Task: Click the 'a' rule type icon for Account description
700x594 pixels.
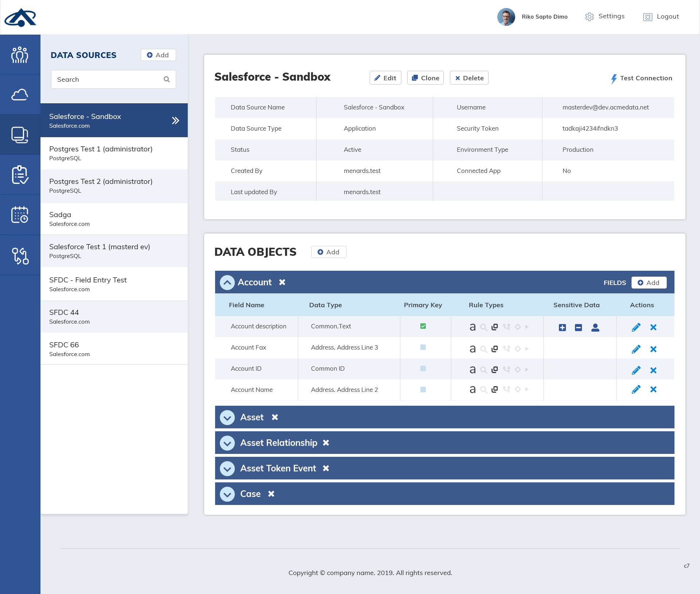Action: pos(472,327)
